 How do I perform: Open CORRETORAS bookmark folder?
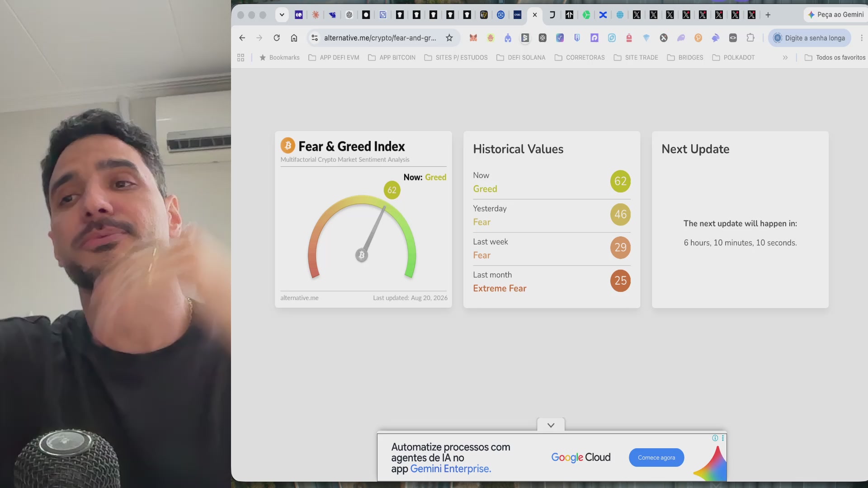click(x=580, y=57)
